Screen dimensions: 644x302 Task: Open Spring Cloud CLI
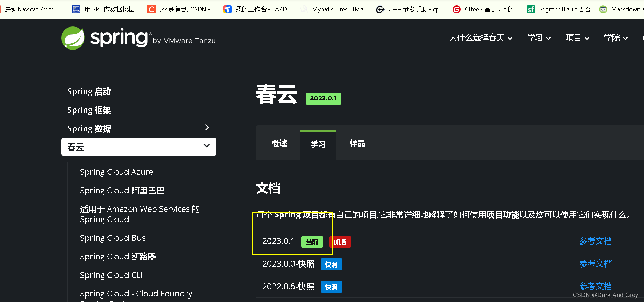coord(111,275)
